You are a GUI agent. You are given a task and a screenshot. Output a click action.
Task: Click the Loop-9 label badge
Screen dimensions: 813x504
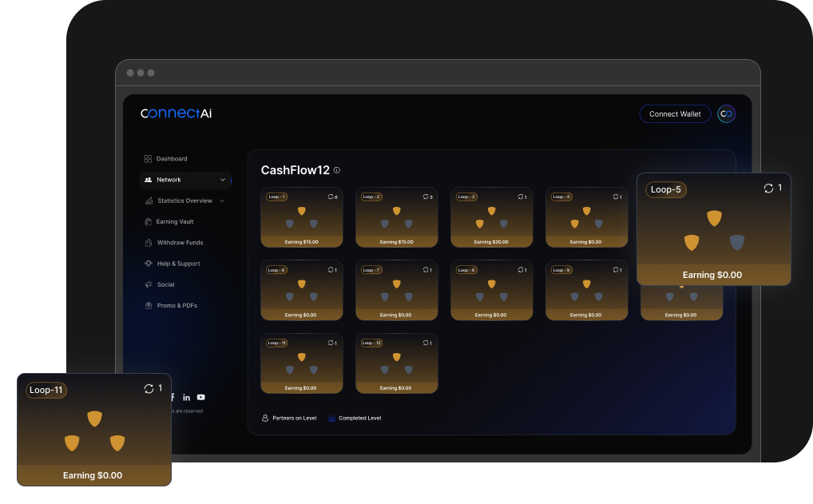[x=561, y=270]
